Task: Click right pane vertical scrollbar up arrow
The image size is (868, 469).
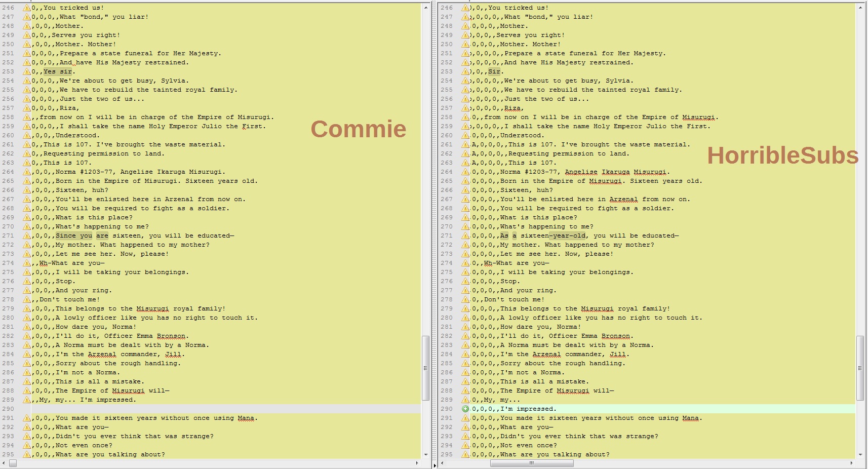Action: pyautogui.click(x=860, y=8)
